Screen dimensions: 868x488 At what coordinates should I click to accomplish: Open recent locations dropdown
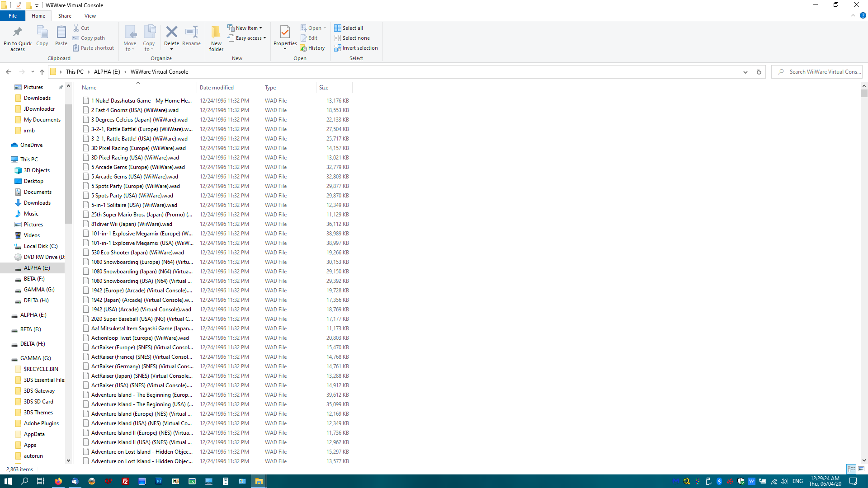click(33, 72)
